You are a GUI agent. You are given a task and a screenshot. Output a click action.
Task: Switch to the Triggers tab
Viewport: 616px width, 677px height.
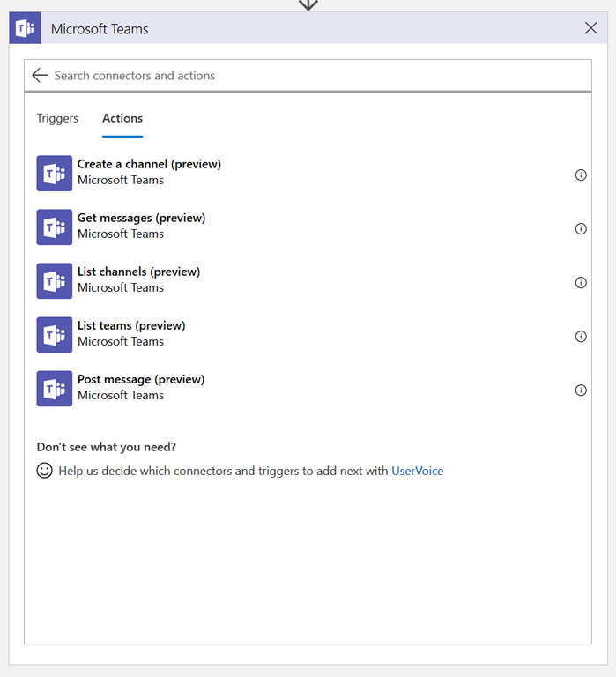pos(57,118)
